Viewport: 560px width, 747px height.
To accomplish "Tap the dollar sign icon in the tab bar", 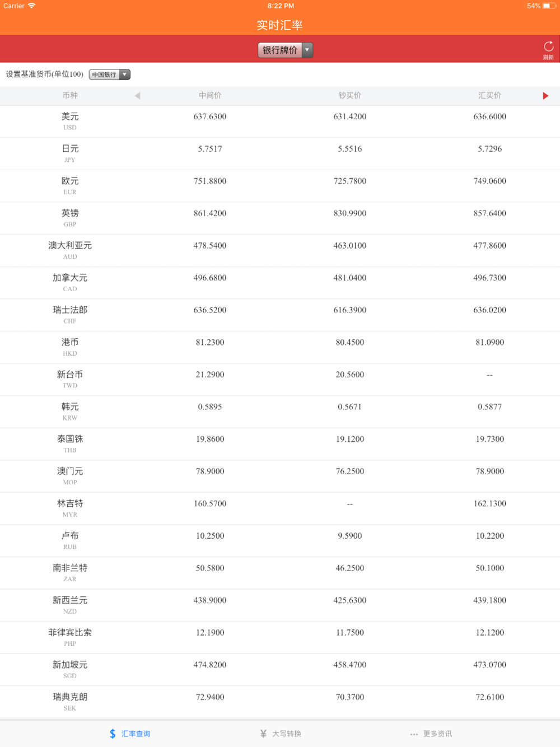I will click(x=113, y=734).
